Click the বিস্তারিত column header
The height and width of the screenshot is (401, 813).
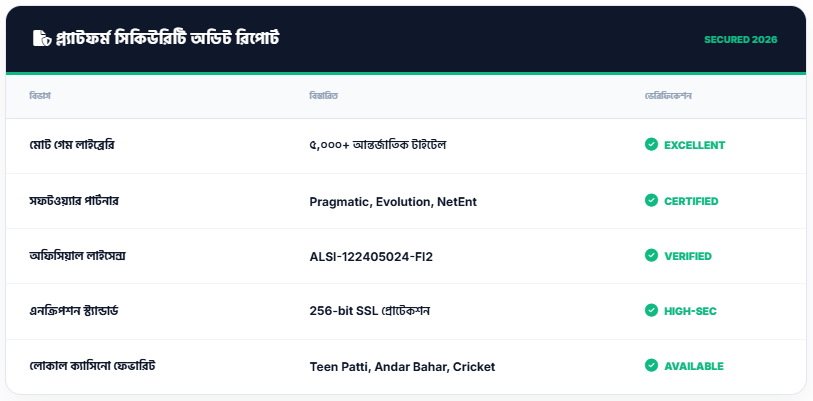click(324, 96)
